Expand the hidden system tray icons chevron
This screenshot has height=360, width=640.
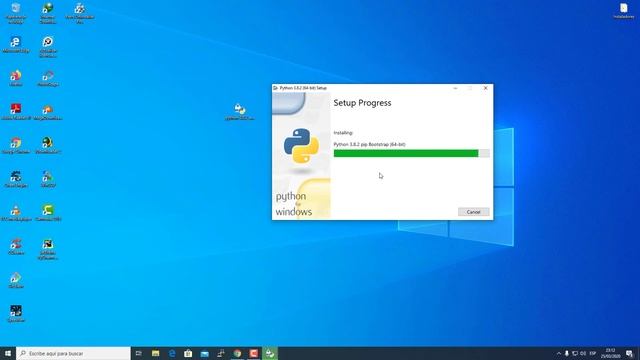pos(559,353)
